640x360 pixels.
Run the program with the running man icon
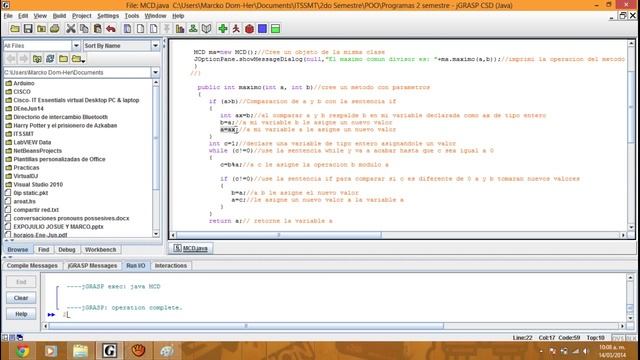(236, 29)
